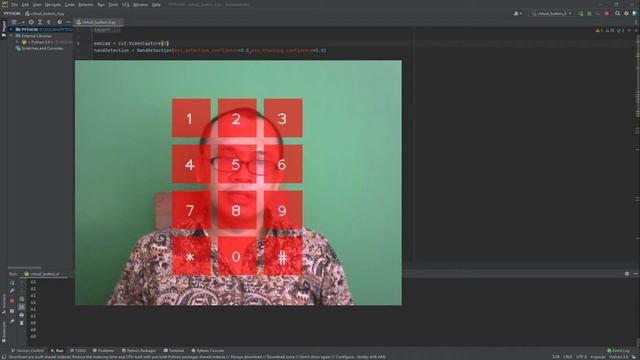Screen dimensions: 640x360
Task: Open the Refactor menu
Action: pyautogui.click(x=86, y=4)
